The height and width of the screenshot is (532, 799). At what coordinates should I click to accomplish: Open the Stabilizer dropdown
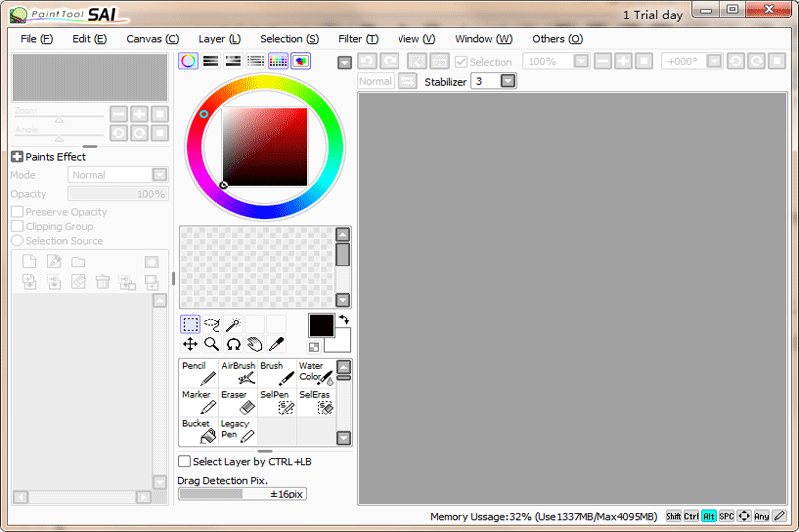coord(508,81)
